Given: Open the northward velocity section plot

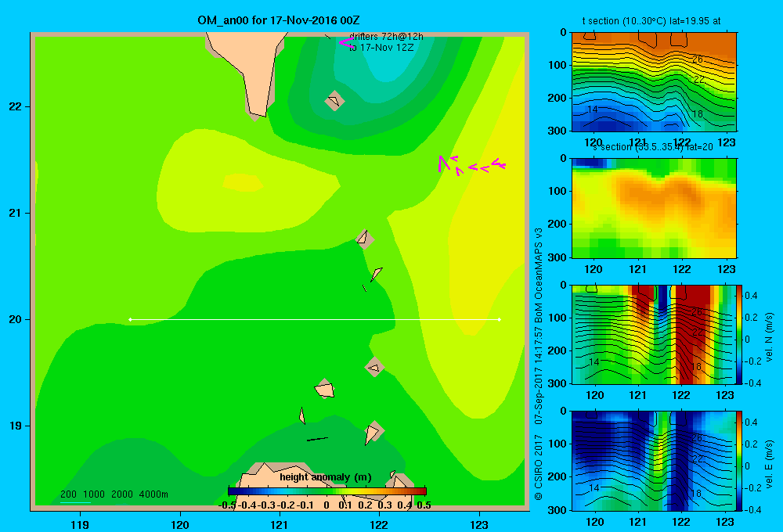Looking at the screenshot, I should point(654,334).
